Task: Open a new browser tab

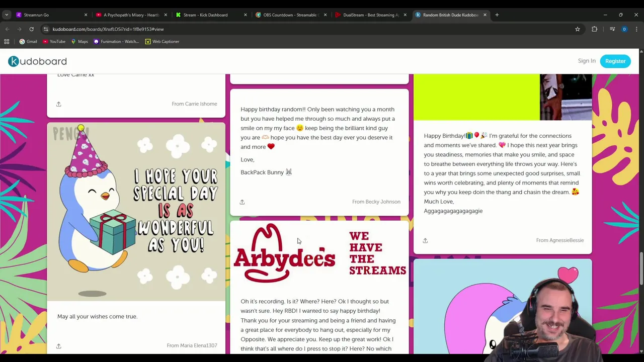Action: (x=497, y=15)
